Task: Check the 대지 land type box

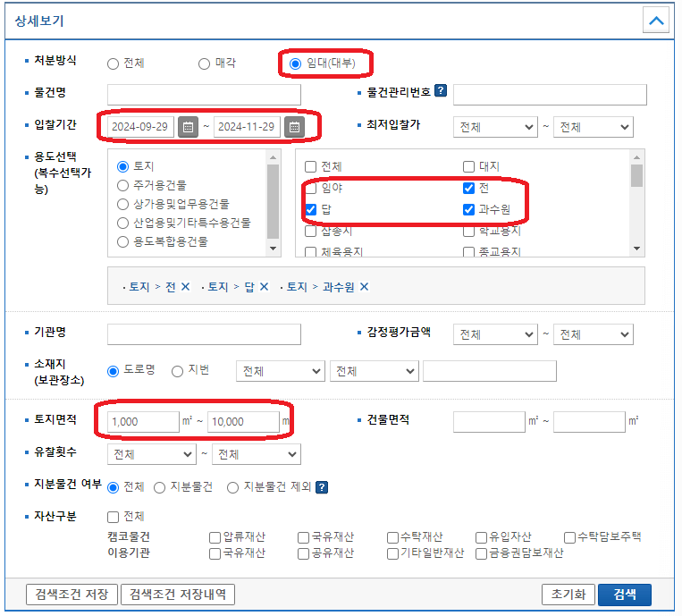Action: (468, 166)
